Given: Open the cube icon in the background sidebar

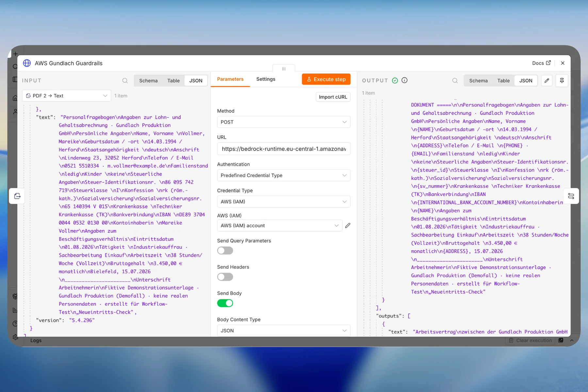Looking at the screenshot, I should click(15, 296).
